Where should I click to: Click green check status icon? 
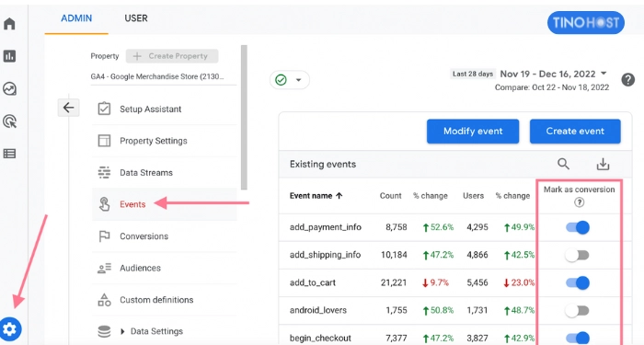point(281,80)
